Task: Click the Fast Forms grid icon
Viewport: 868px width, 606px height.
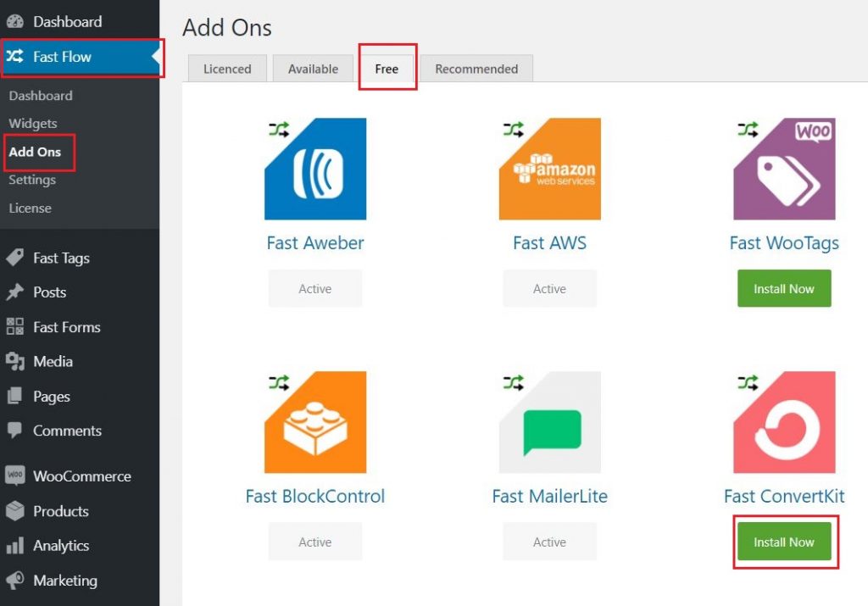Action: click(15, 326)
